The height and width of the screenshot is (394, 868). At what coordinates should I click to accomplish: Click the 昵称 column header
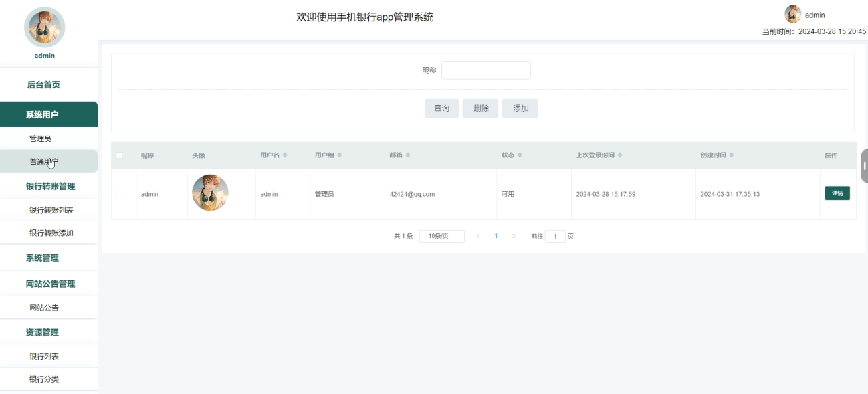coord(147,155)
